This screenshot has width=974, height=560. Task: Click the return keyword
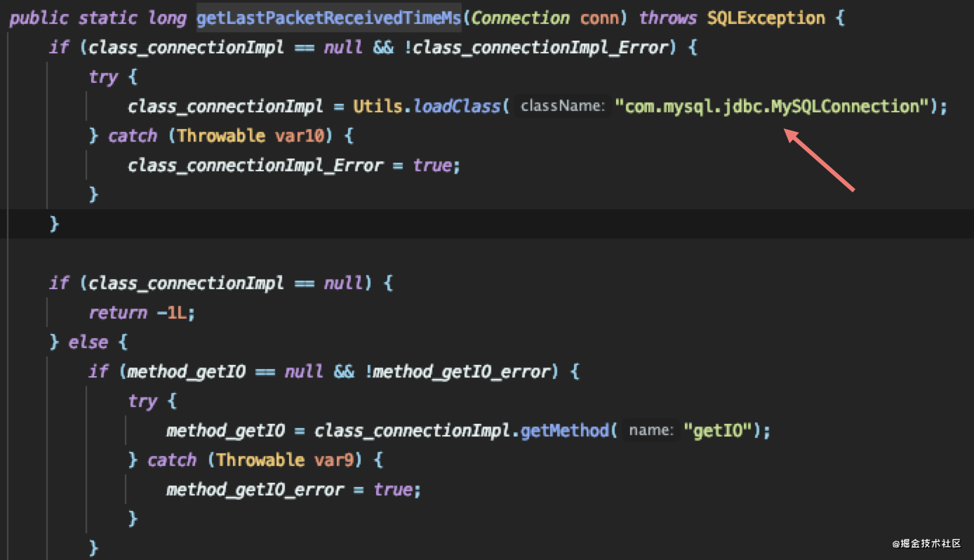coord(118,312)
